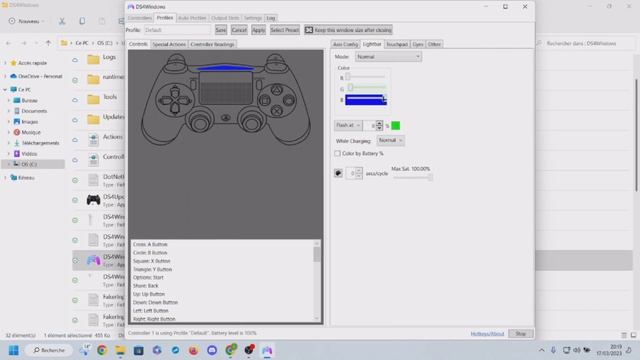Open the Controller Readings tab
The width and height of the screenshot is (640, 360).
click(x=212, y=44)
